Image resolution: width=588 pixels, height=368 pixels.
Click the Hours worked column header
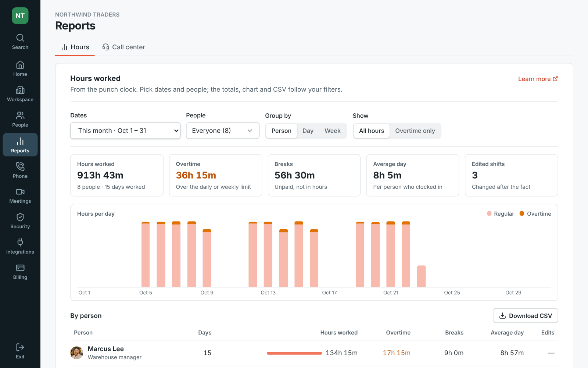(x=339, y=333)
